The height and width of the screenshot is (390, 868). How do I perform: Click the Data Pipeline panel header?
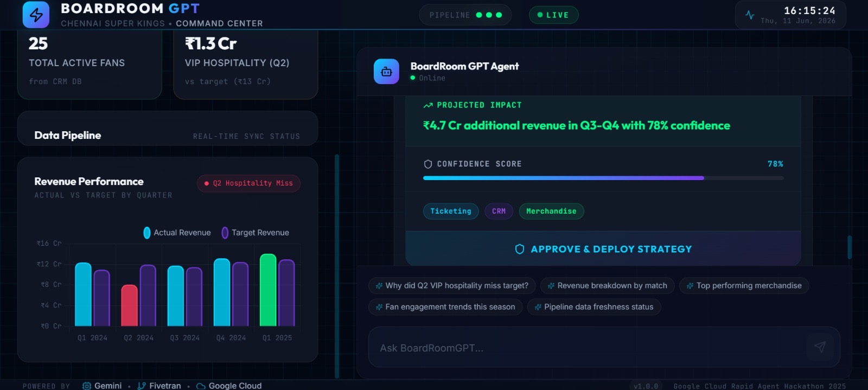pyautogui.click(x=168, y=129)
